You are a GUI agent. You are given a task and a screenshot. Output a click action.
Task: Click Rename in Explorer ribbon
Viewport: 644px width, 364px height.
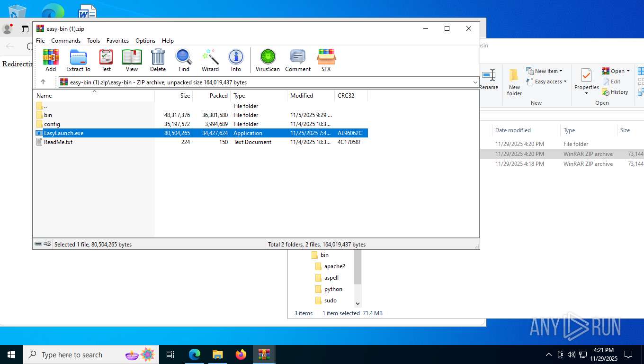click(x=489, y=79)
